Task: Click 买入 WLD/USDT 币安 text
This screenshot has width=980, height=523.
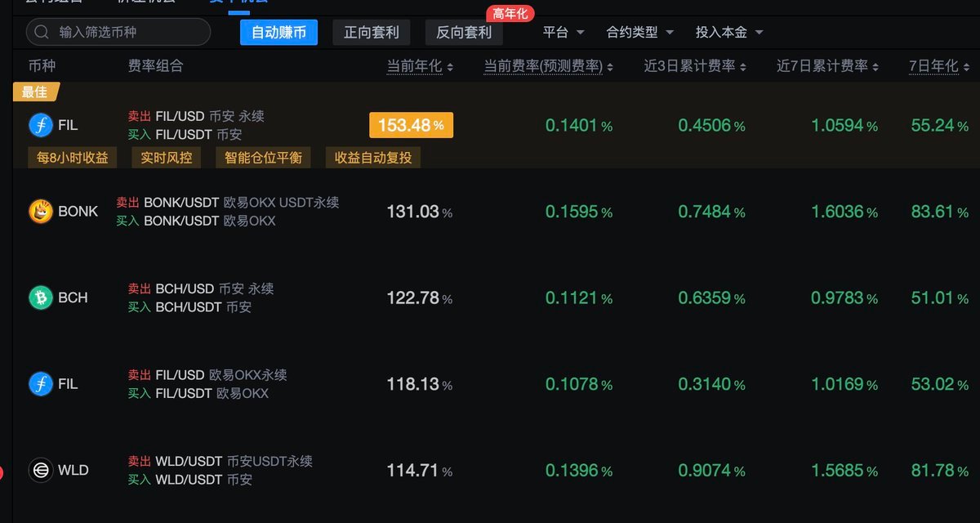Action: (x=190, y=480)
